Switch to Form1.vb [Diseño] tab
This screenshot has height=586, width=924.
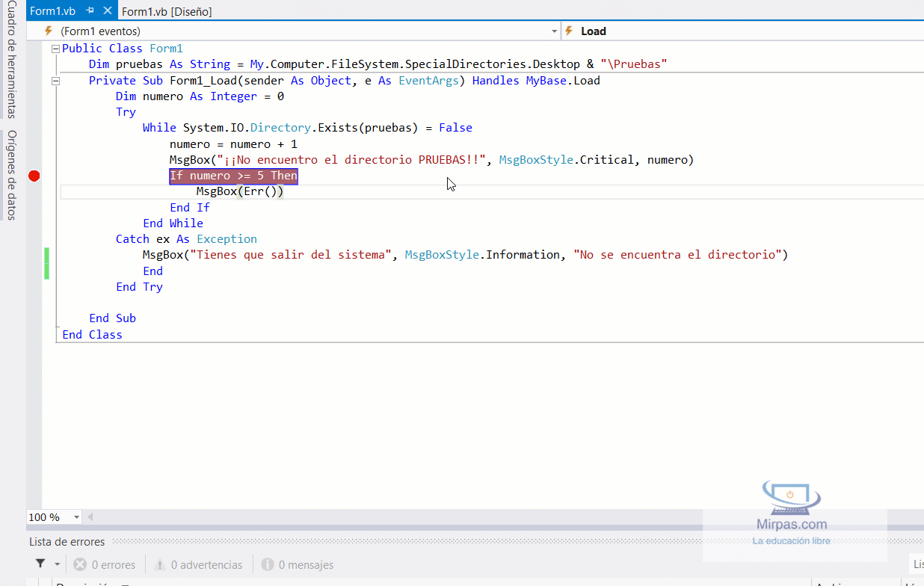tap(166, 11)
